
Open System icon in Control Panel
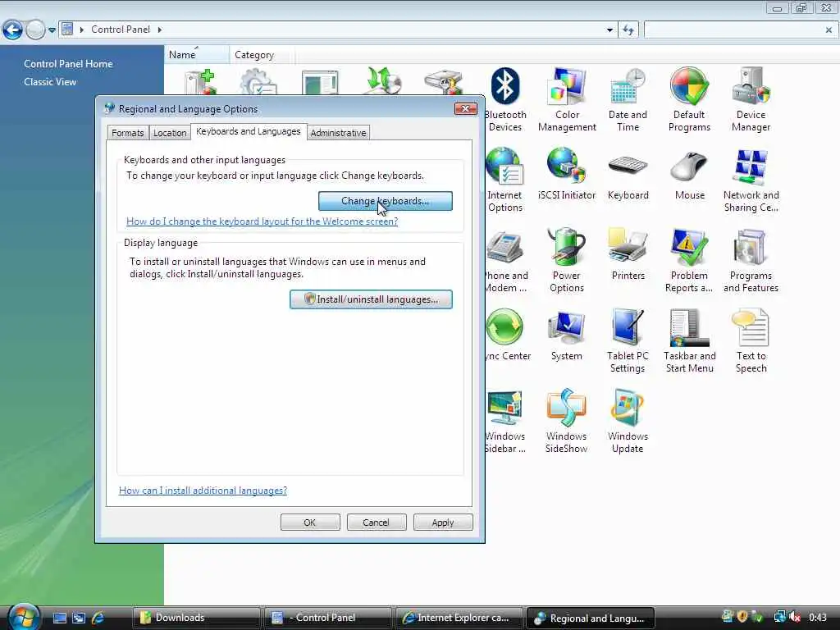[567, 335]
